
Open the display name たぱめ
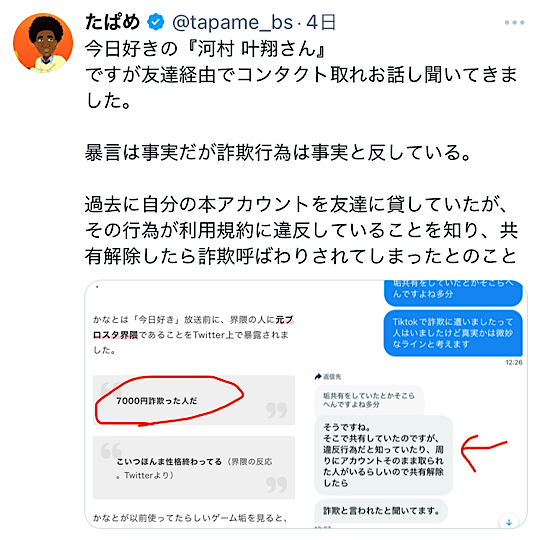tap(112, 22)
